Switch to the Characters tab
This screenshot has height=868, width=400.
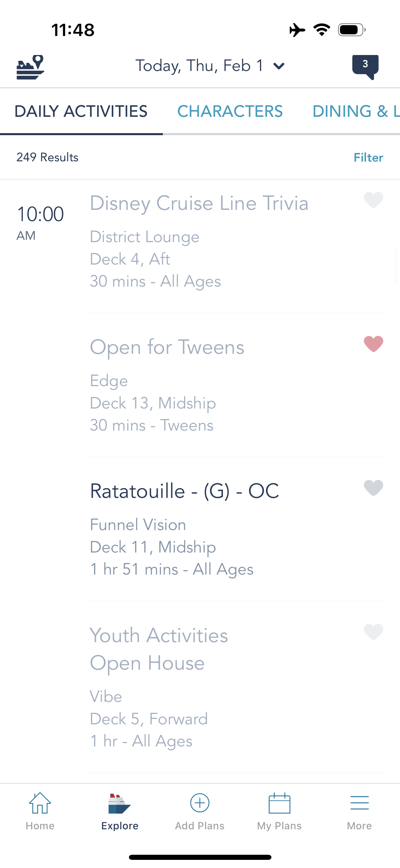[230, 111]
